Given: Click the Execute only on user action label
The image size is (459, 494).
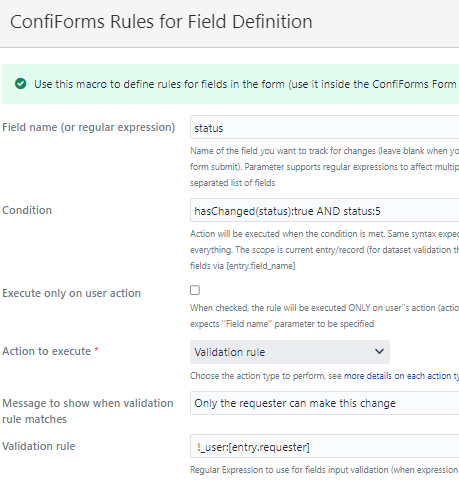Looking at the screenshot, I should [x=71, y=293].
